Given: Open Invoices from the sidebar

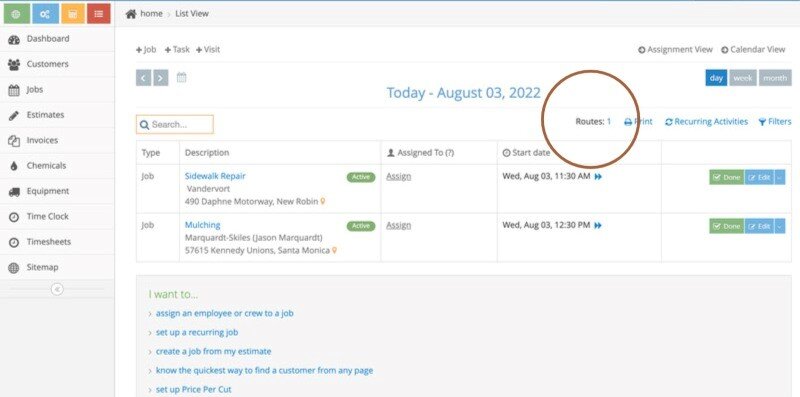Looking at the screenshot, I should (x=57, y=140).
